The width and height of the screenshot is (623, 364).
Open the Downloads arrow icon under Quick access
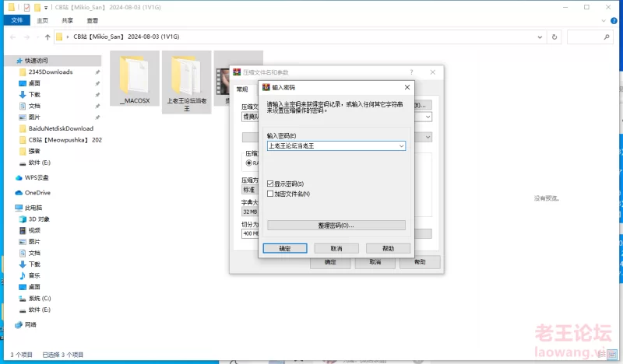pyautogui.click(x=23, y=94)
